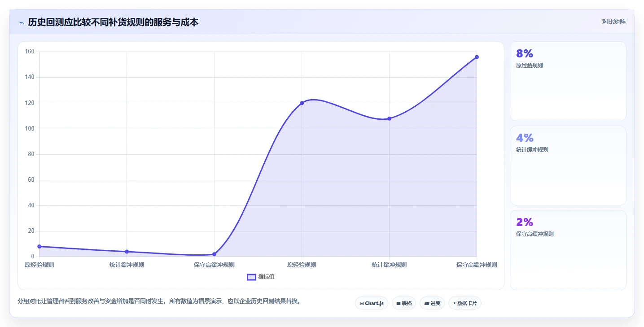Image resolution: width=644 pixels, height=327 pixels.
Task: Click the page title 历史回测应比较不同补货规则的服务与成本
Action: coord(113,22)
